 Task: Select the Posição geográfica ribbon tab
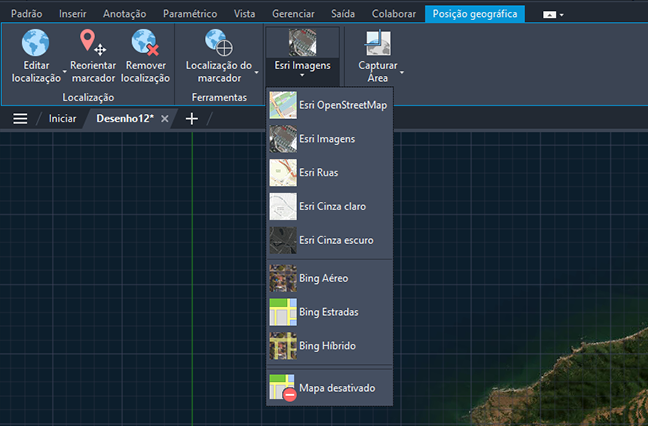pos(475,14)
